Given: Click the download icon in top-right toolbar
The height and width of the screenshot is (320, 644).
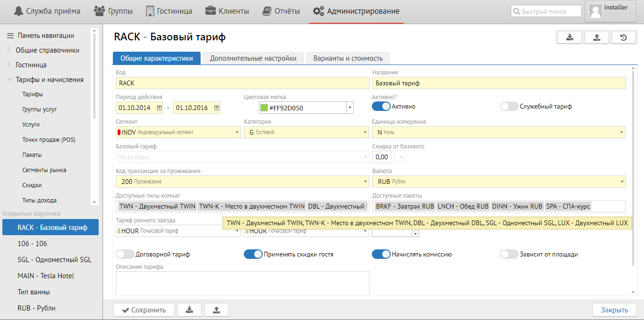Looking at the screenshot, I should point(570,38).
